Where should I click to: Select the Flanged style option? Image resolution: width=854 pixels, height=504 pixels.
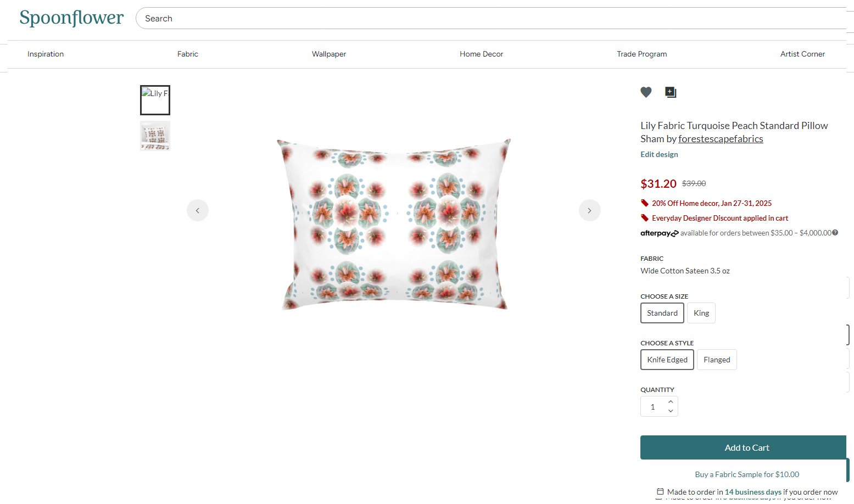[x=717, y=360]
